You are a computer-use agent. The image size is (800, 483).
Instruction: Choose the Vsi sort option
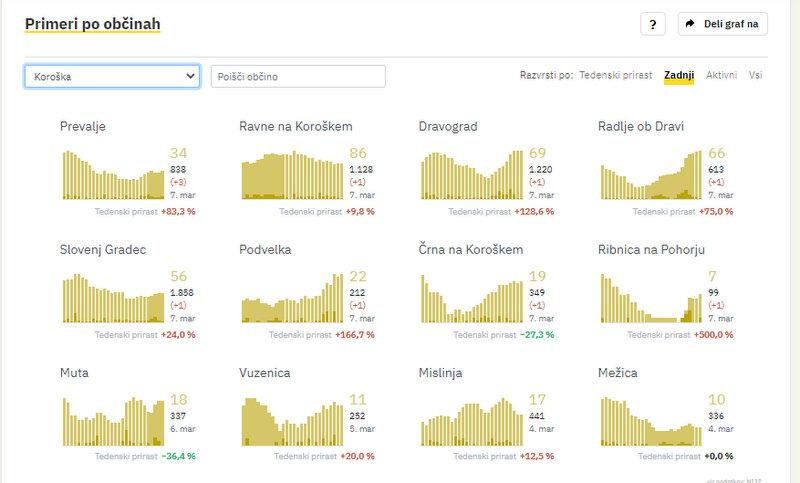pyautogui.click(x=756, y=76)
